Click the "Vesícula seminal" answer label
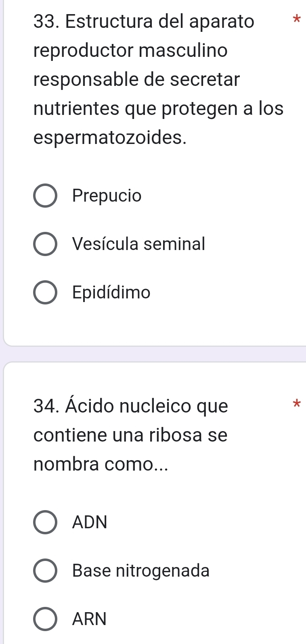The image size is (306, 644). click(x=139, y=244)
